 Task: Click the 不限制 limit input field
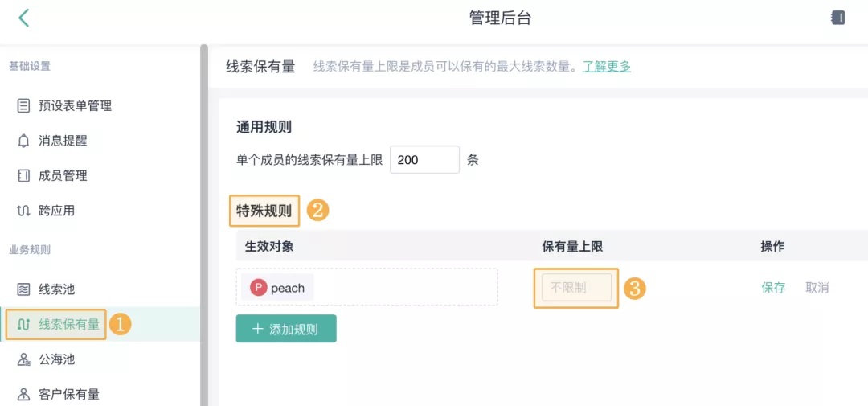coord(576,288)
